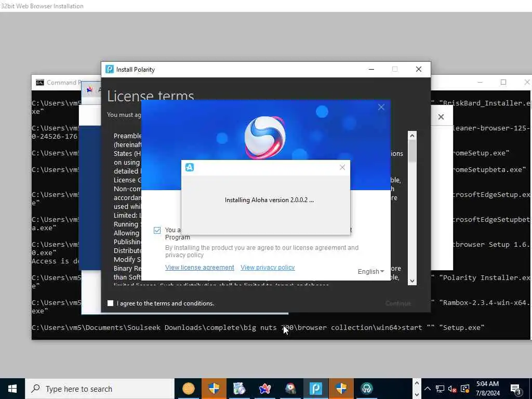Image resolution: width=532 pixels, height=399 pixels.
Task: Click the Command Prompt window icon
Action: 40,83
